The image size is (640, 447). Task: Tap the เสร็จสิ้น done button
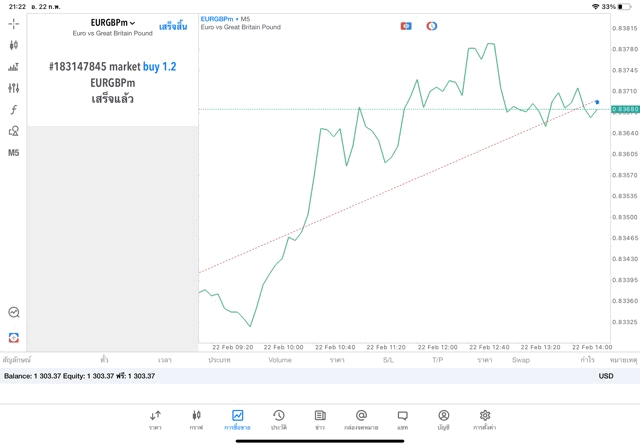pyautogui.click(x=173, y=27)
